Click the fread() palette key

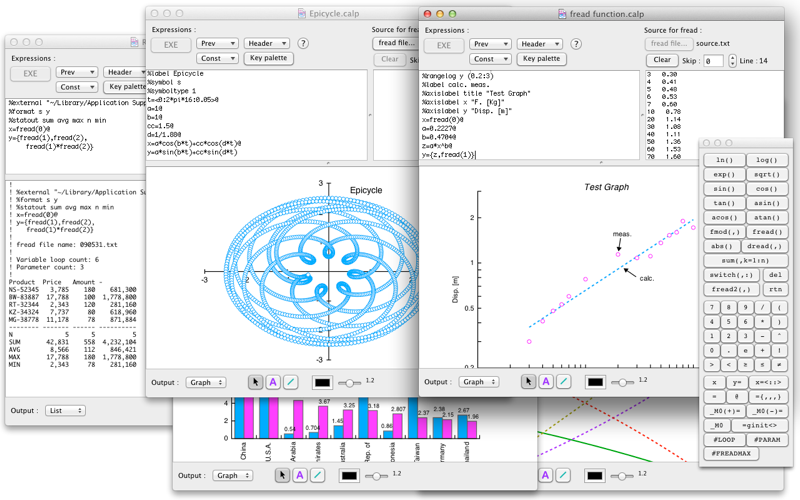[x=767, y=232]
